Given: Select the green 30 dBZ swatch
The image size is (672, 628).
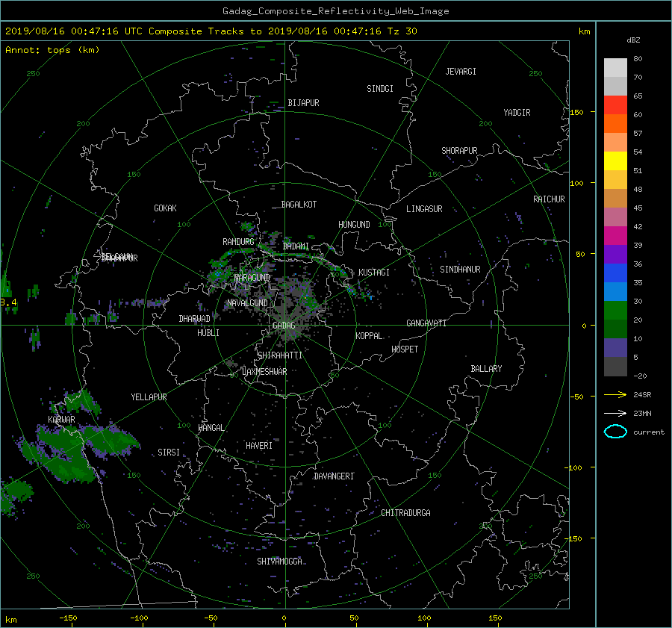Looking at the screenshot, I should [x=615, y=310].
